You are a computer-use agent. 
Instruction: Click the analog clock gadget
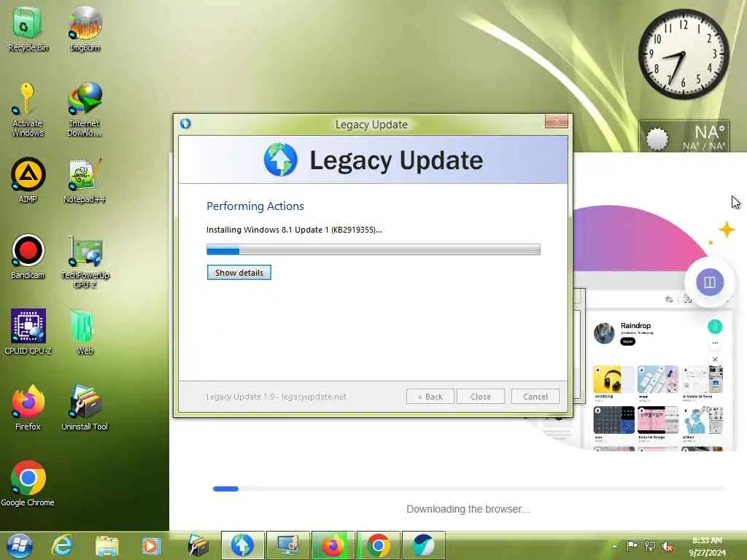(x=683, y=54)
